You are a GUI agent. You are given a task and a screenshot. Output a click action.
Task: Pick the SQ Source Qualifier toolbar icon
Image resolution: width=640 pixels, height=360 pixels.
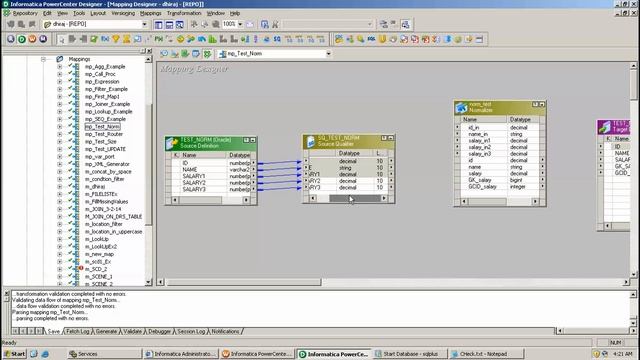[277, 39]
